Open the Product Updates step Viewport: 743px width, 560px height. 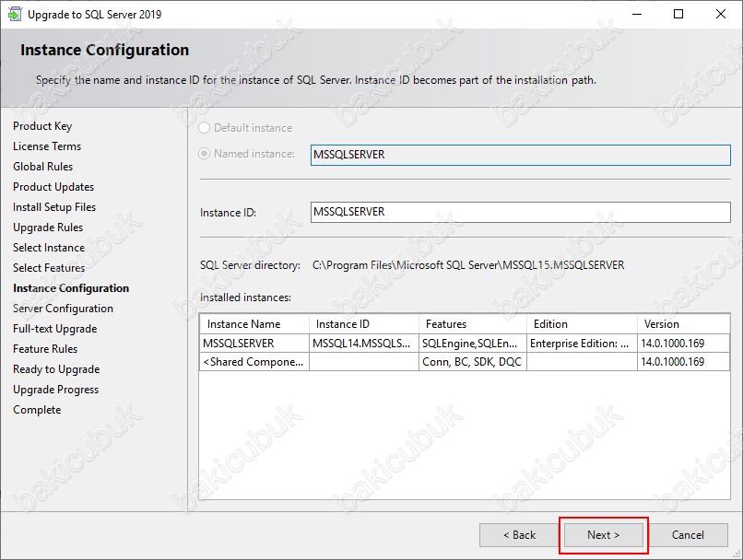(x=53, y=187)
